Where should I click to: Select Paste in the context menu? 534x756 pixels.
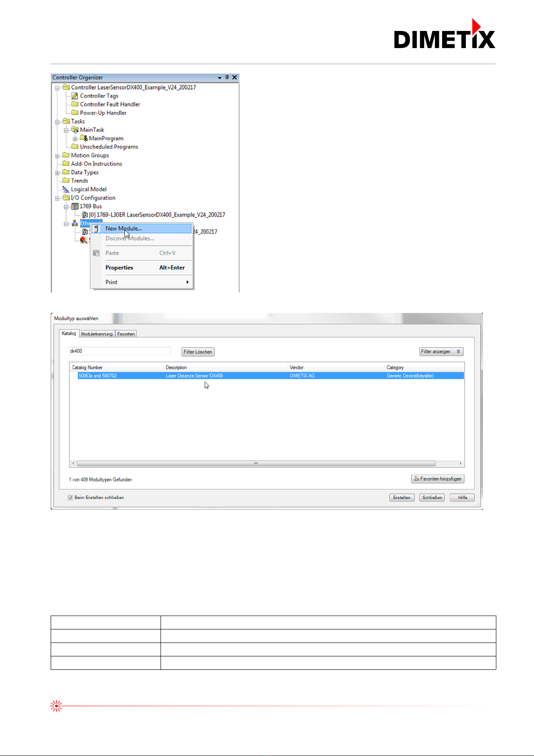coord(142,253)
